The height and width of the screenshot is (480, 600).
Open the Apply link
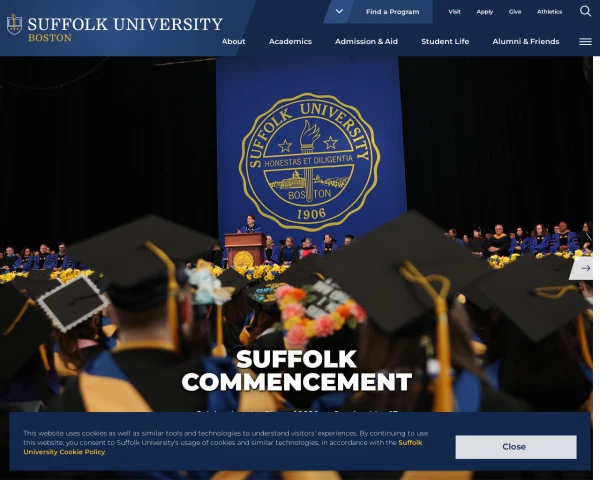coord(484,12)
